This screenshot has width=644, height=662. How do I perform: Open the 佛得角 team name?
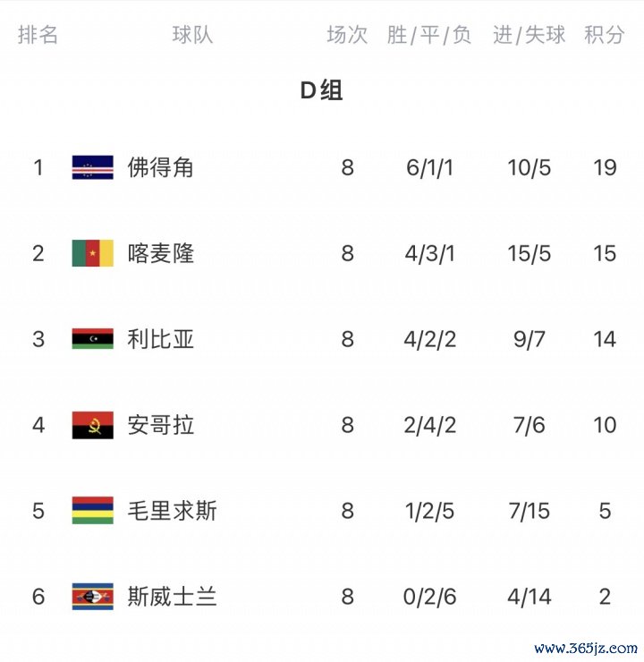point(161,167)
